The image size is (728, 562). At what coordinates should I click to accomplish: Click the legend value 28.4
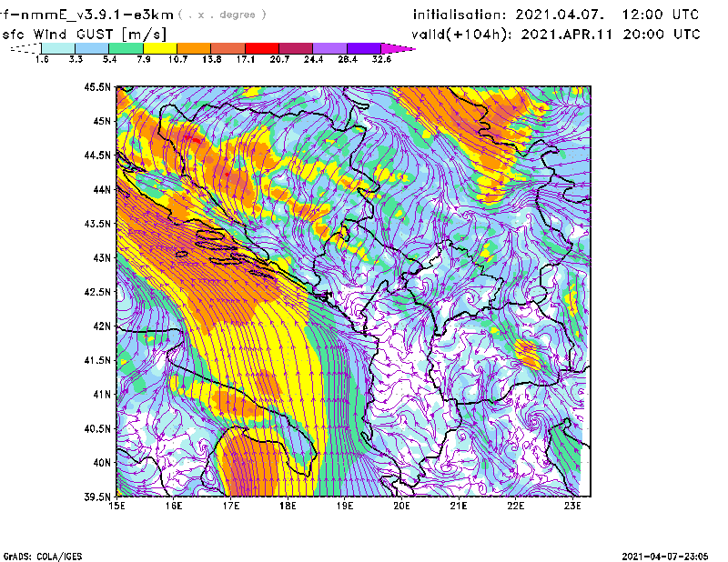[x=348, y=59]
